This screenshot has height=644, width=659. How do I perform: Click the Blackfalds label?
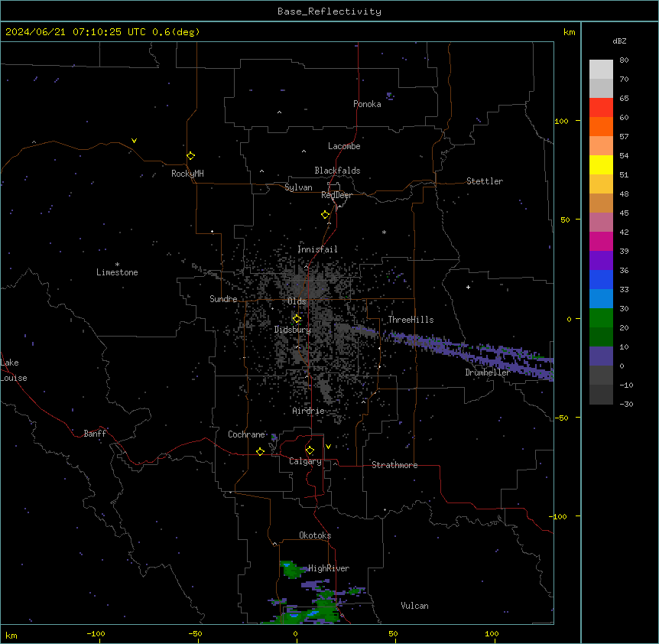[337, 171]
